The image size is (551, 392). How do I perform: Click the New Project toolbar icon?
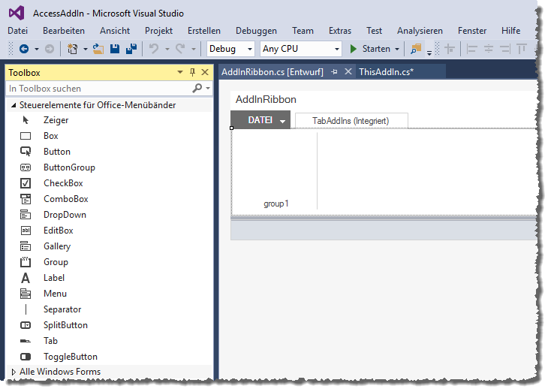(x=72, y=49)
